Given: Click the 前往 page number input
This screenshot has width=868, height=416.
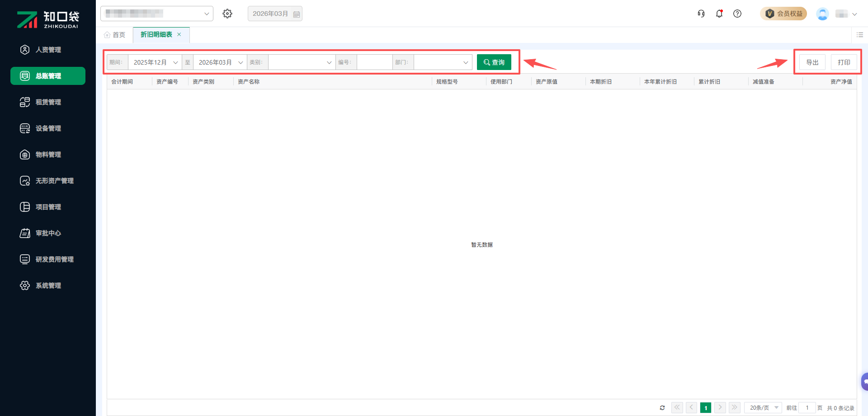Looking at the screenshot, I should [x=807, y=407].
